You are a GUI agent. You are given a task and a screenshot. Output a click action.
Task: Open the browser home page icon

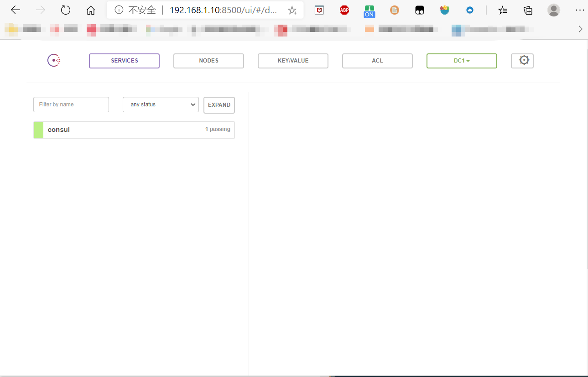(91, 10)
